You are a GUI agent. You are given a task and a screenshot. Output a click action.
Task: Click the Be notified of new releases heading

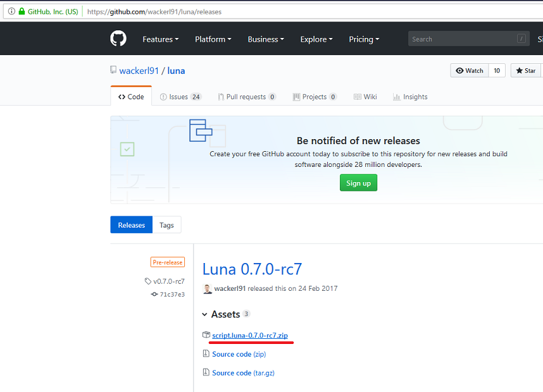[x=358, y=140]
